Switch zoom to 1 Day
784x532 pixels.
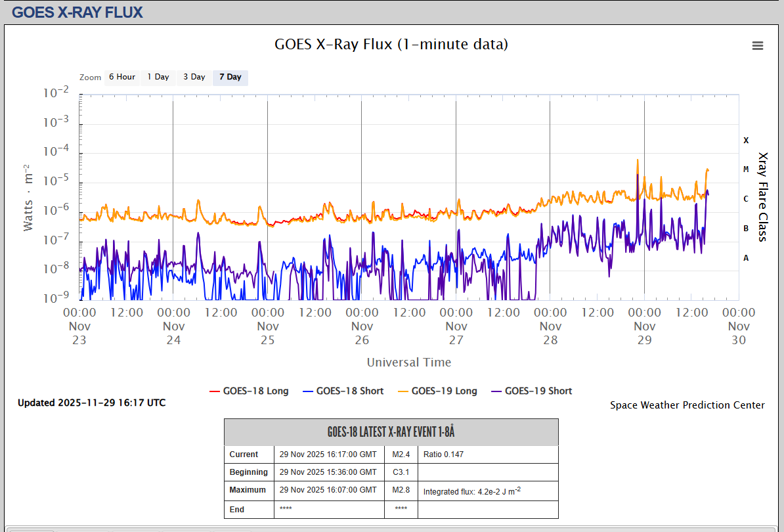coord(158,78)
